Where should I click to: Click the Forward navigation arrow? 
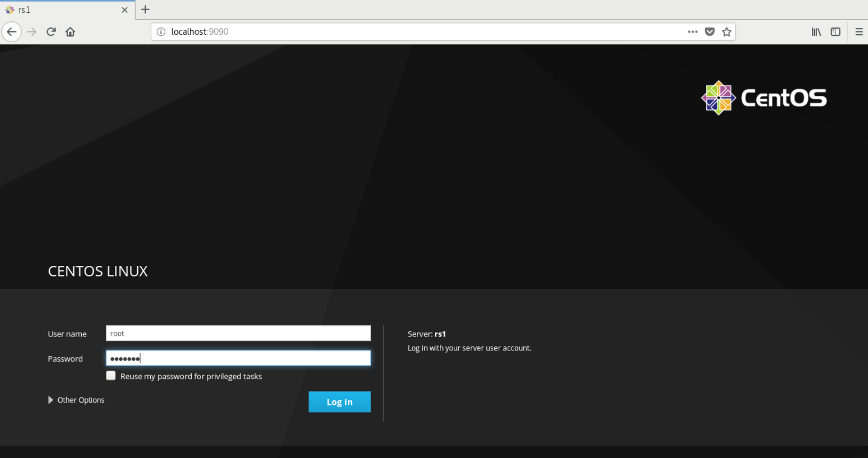32,32
